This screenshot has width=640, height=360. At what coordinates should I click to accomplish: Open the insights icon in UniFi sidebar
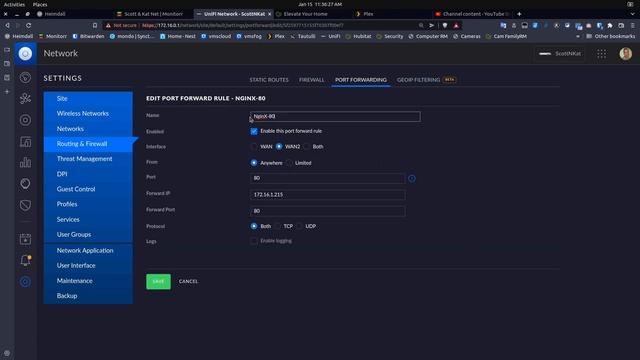pos(25,184)
